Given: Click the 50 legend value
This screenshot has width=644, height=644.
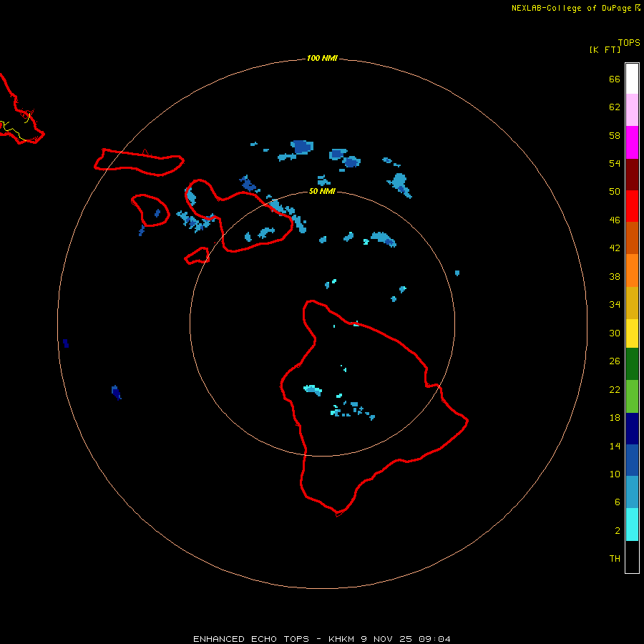Looking at the screenshot, I should pos(615,192).
